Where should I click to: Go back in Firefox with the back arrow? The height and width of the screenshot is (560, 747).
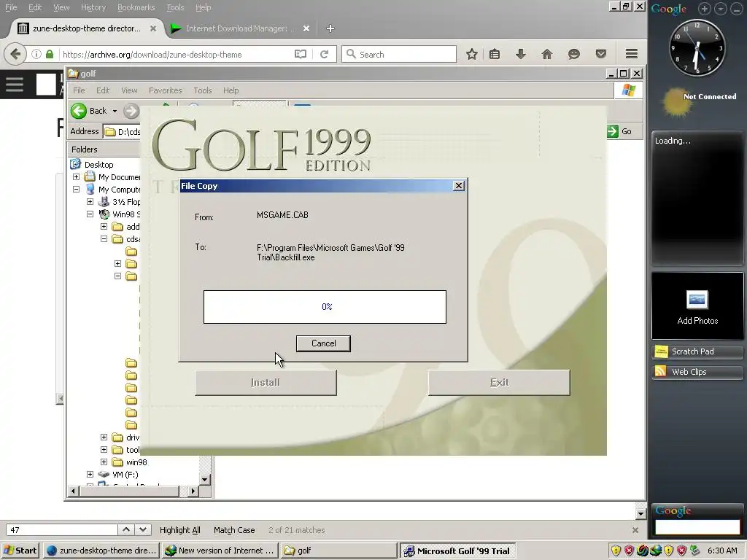[x=15, y=54]
